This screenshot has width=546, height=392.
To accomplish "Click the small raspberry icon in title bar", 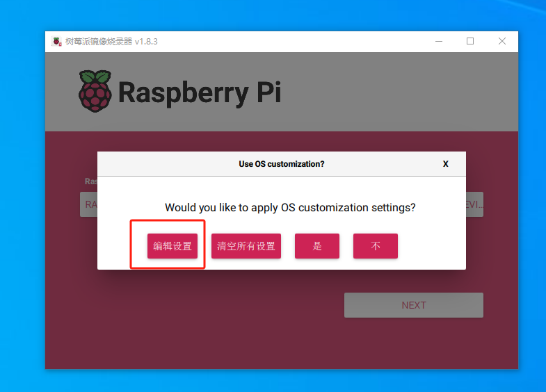I will click(56, 42).
